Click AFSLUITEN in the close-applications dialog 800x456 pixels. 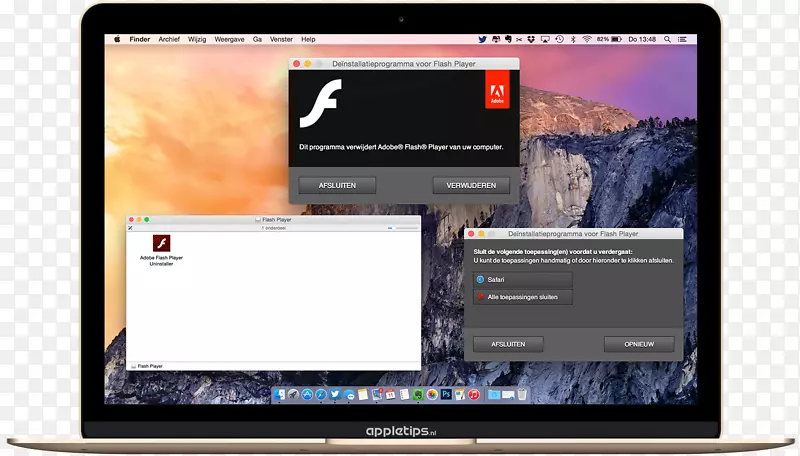tap(508, 344)
